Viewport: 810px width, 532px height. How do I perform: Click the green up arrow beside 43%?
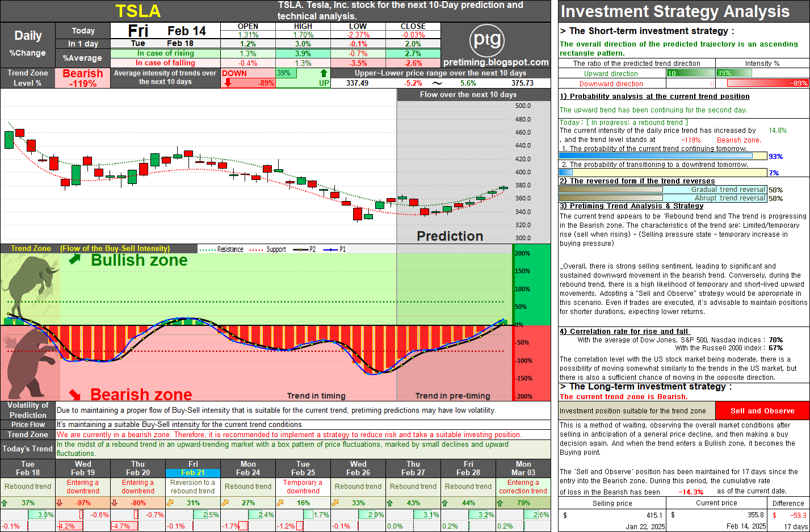point(390,503)
